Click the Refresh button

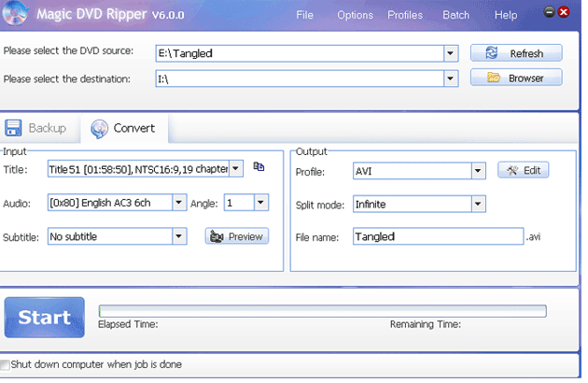point(516,53)
